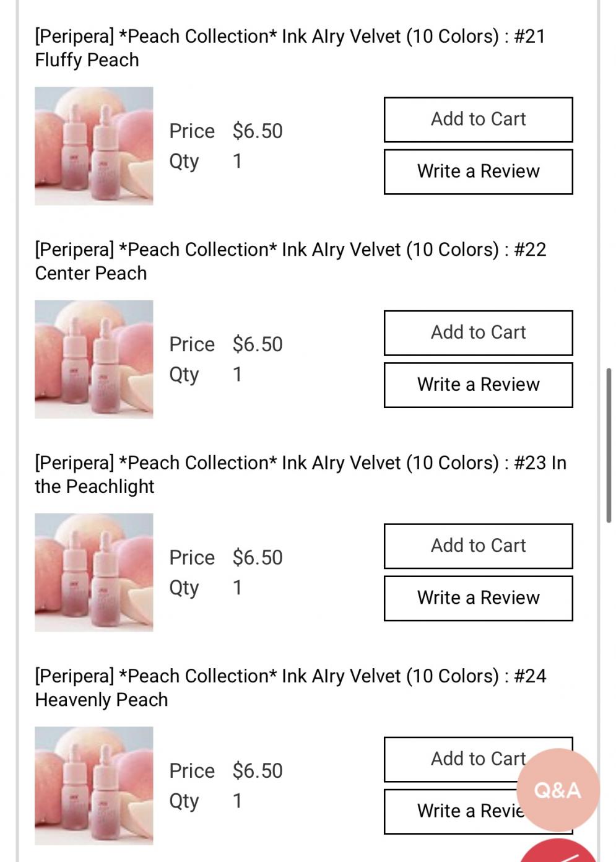Add #22 Center Peach to cart
The height and width of the screenshot is (862, 616).
[478, 333]
